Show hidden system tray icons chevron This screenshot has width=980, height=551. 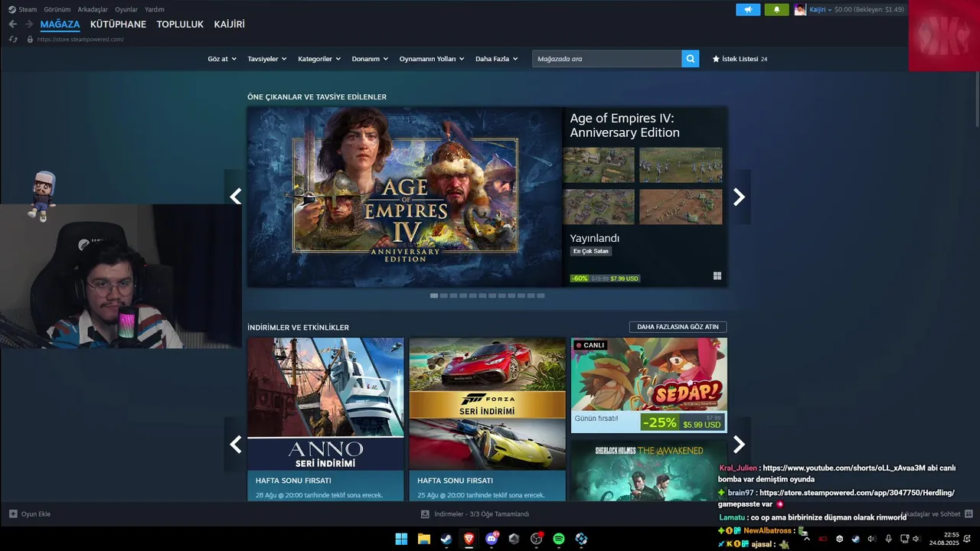tap(806, 539)
